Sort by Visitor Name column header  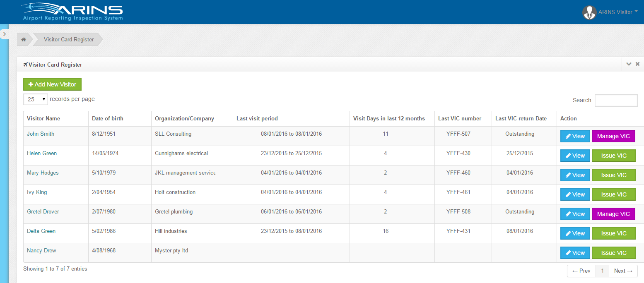pyautogui.click(x=43, y=119)
